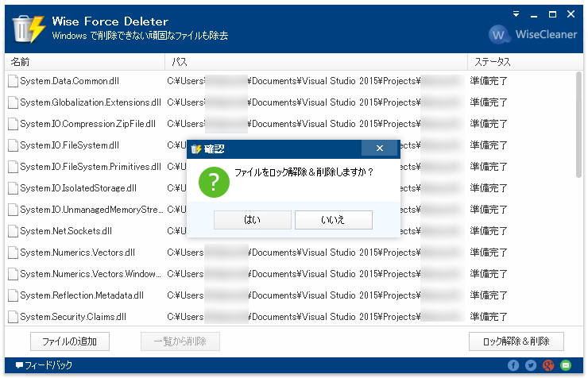Click the WiseCleaner logo

(532, 34)
